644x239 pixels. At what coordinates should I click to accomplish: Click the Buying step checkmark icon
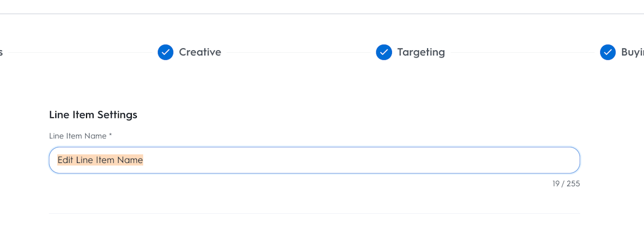pyautogui.click(x=608, y=52)
